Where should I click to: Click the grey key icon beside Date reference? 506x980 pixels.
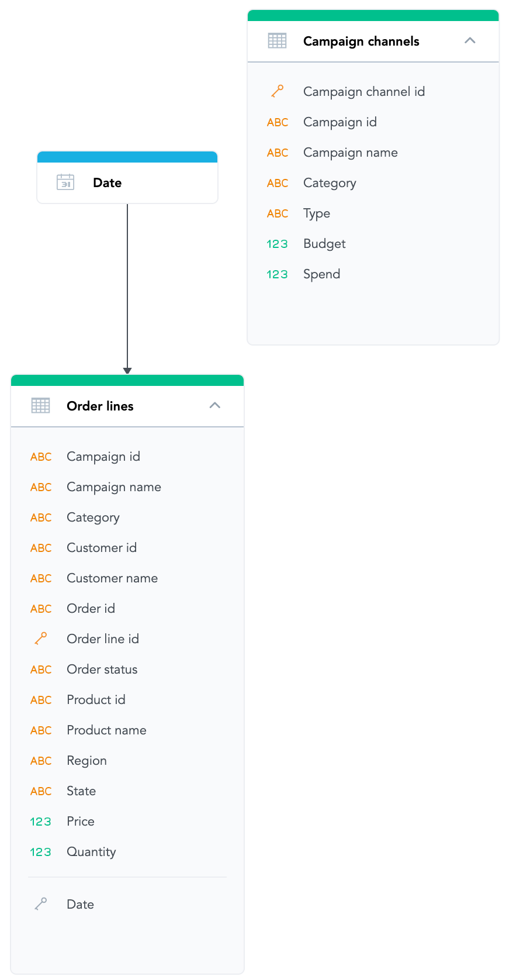coord(41,904)
